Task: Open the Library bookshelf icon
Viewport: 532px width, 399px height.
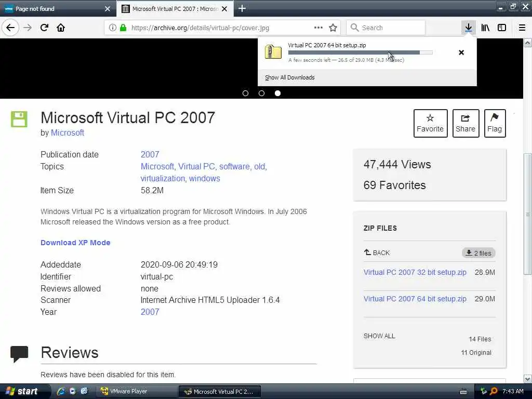Action: pos(485,28)
